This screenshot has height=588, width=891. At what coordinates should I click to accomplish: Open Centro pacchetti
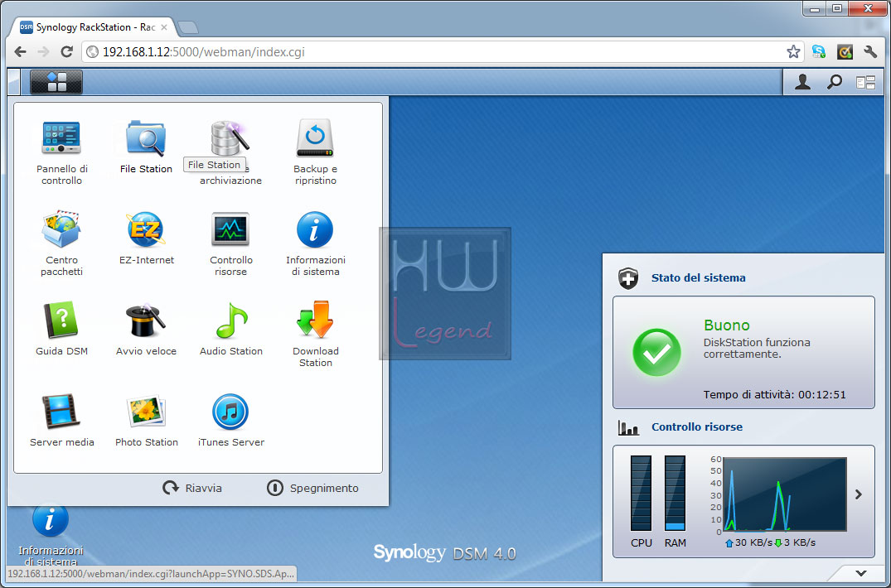pos(61,243)
